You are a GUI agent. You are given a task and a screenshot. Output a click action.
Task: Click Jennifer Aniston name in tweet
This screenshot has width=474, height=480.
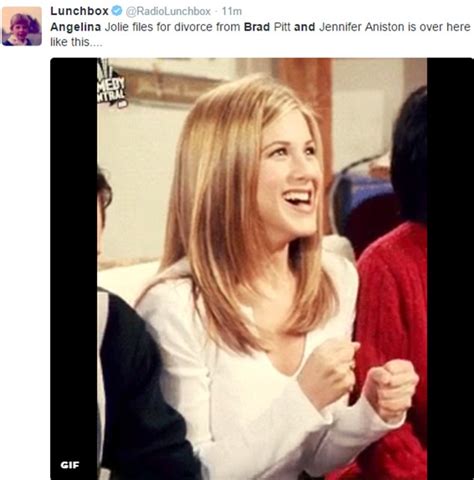tap(362, 27)
